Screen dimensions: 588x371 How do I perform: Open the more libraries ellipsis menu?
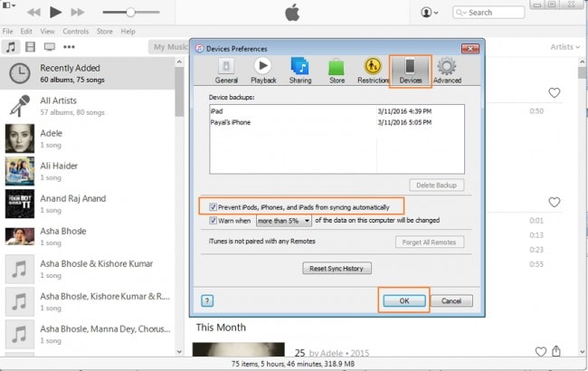69,47
